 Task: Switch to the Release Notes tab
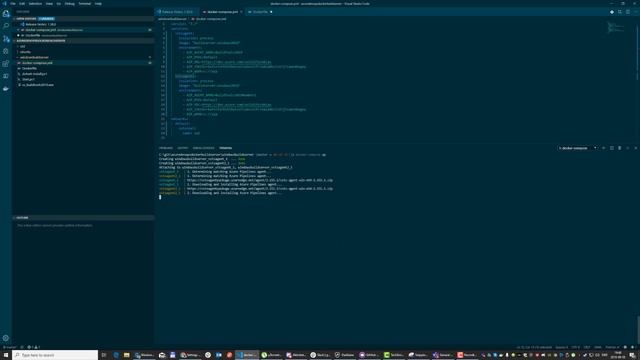pyautogui.click(x=176, y=12)
